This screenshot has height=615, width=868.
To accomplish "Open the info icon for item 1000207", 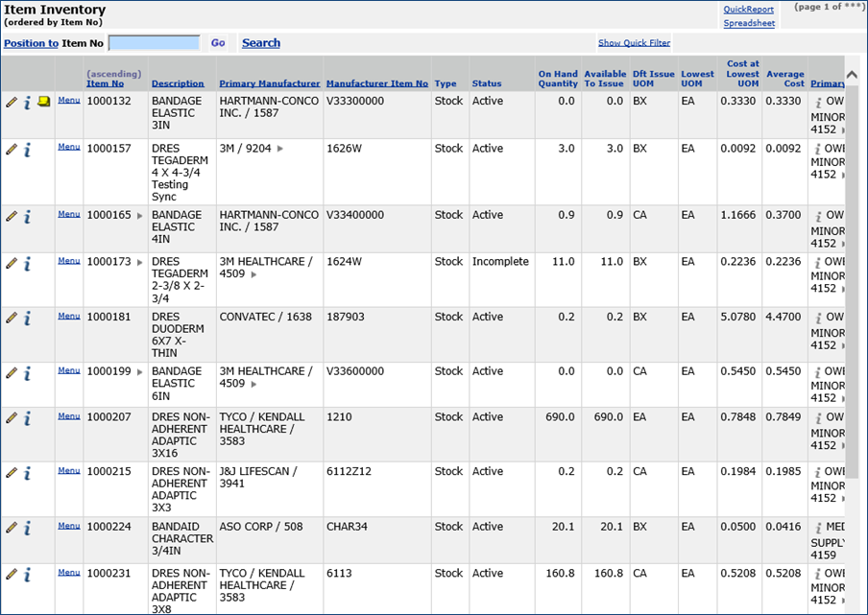I will tap(28, 418).
